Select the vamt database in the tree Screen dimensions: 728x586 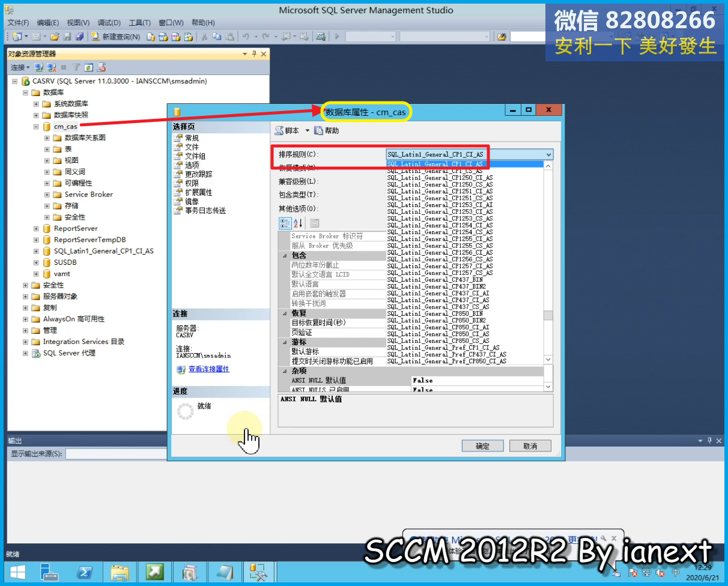coord(62,274)
